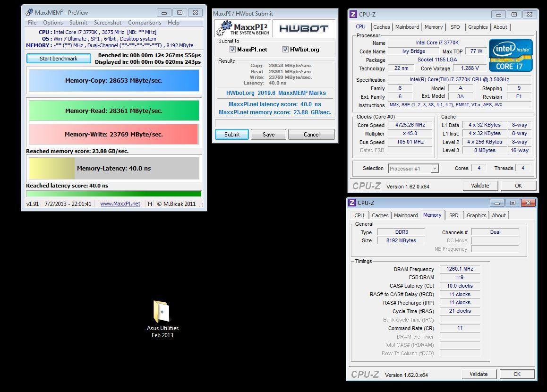Screen dimensions: 547x392
Task: Open the Options menu in MaxxMEM
Action: pos(53,22)
